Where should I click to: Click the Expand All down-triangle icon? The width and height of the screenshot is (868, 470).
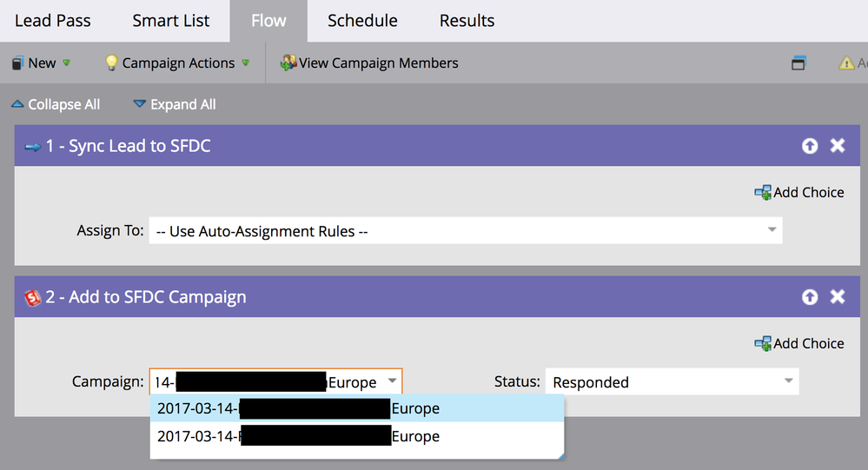(x=140, y=103)
